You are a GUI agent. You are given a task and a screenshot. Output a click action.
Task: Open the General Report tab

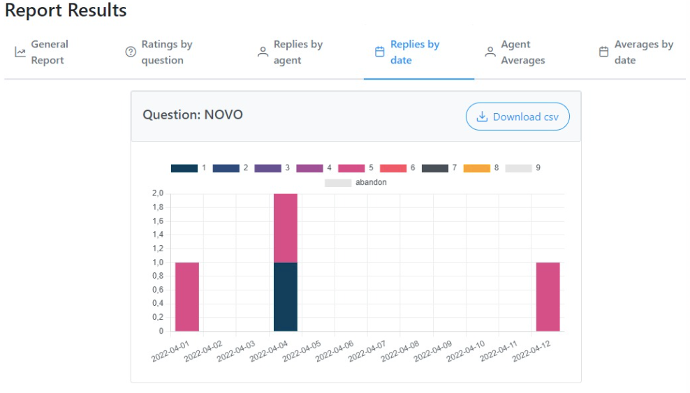42,52
